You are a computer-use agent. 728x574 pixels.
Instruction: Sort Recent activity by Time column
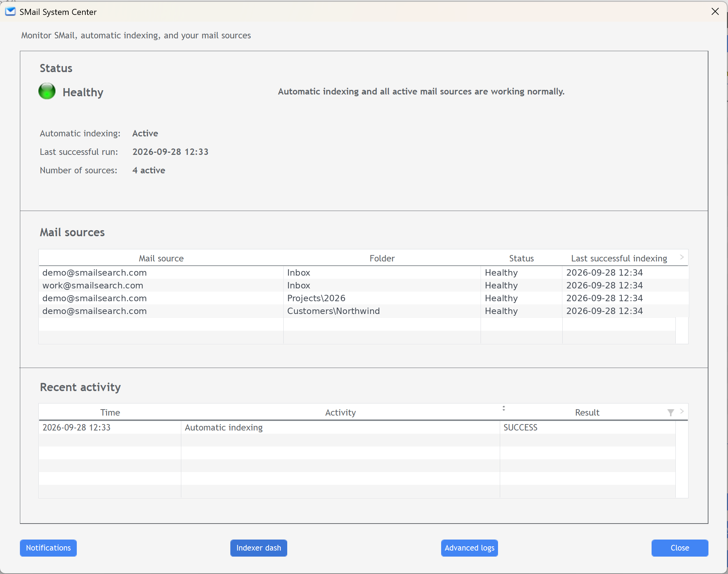coord(110,412)
